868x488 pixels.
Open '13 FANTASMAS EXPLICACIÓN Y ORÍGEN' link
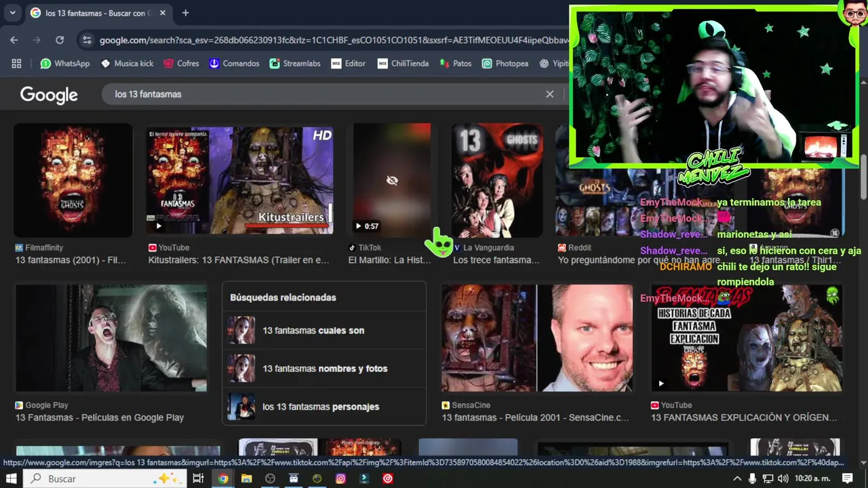click(744, 418)
